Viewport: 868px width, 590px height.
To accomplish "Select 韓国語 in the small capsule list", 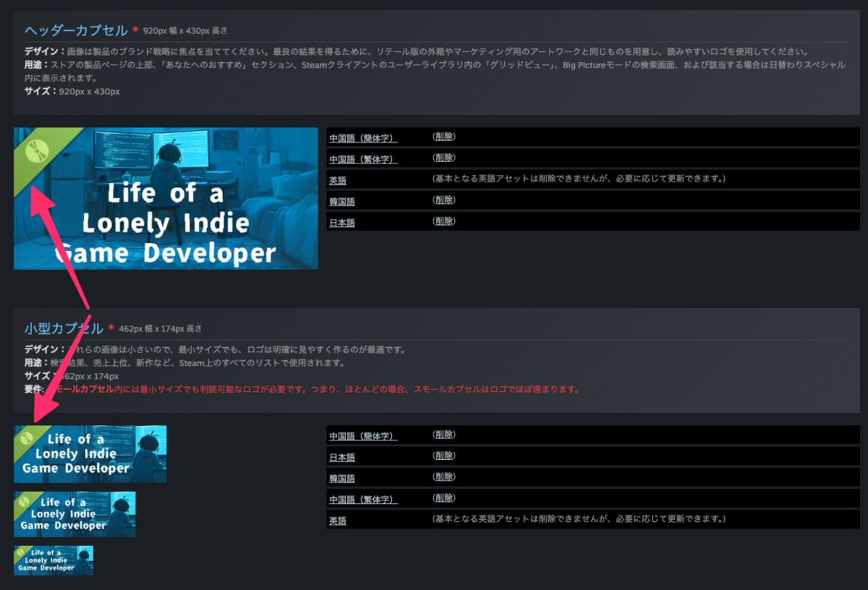I will (342, 479).
